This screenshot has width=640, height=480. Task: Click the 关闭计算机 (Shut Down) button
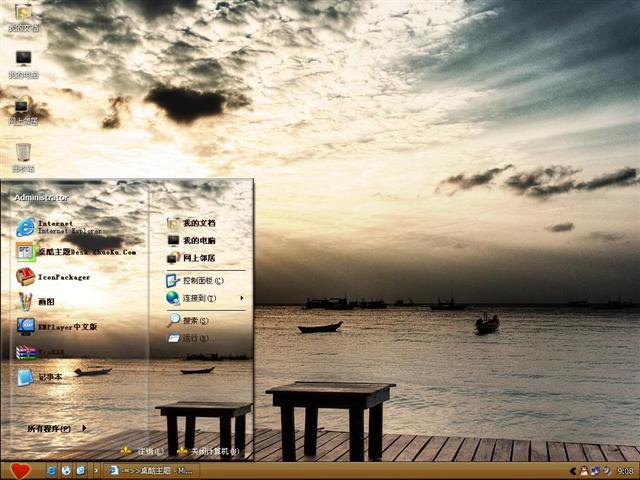click(x=208, y=451)
